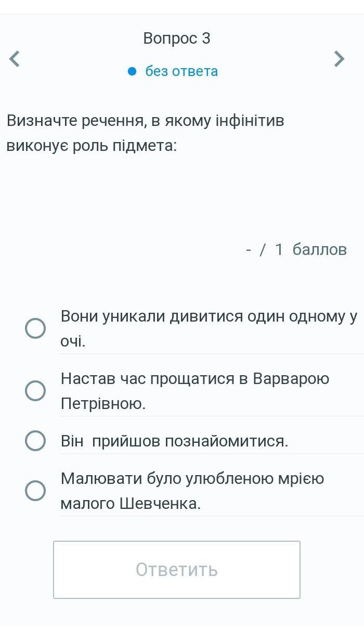Screen dimensions: 364x626
Task: Click answer text 'Він прийшов познайомитися.'
Action: [174, 441]
